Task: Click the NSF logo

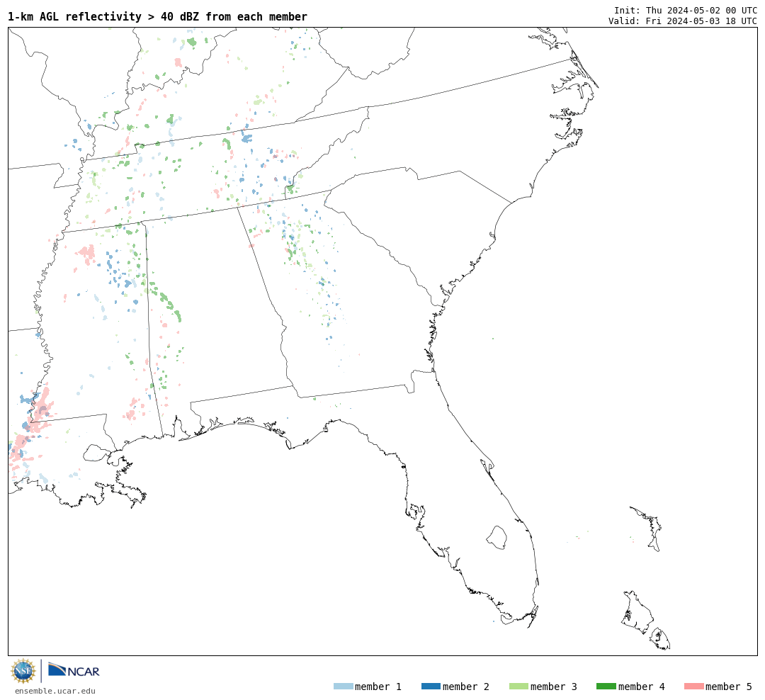Action: (23, 671)
